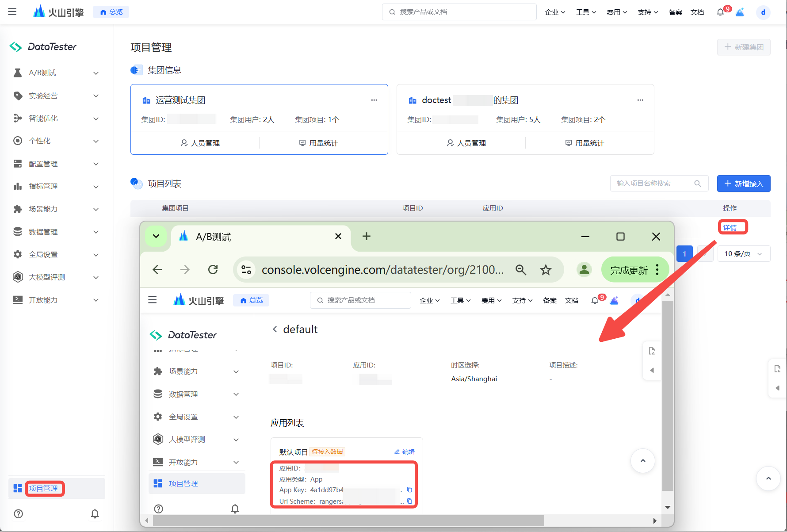Reload the page in the browser window
The height and width of the screenshot is (532, 787).
pyautogui.click(x=213, y=270)
